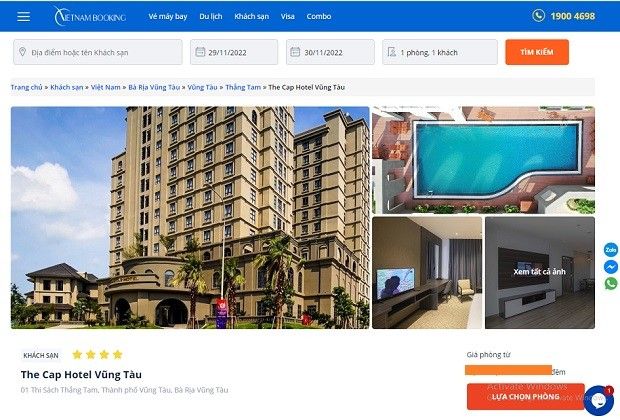View the swimming pool photo
The width and height of the screenshot is (620, 420).
pos(483,160)
